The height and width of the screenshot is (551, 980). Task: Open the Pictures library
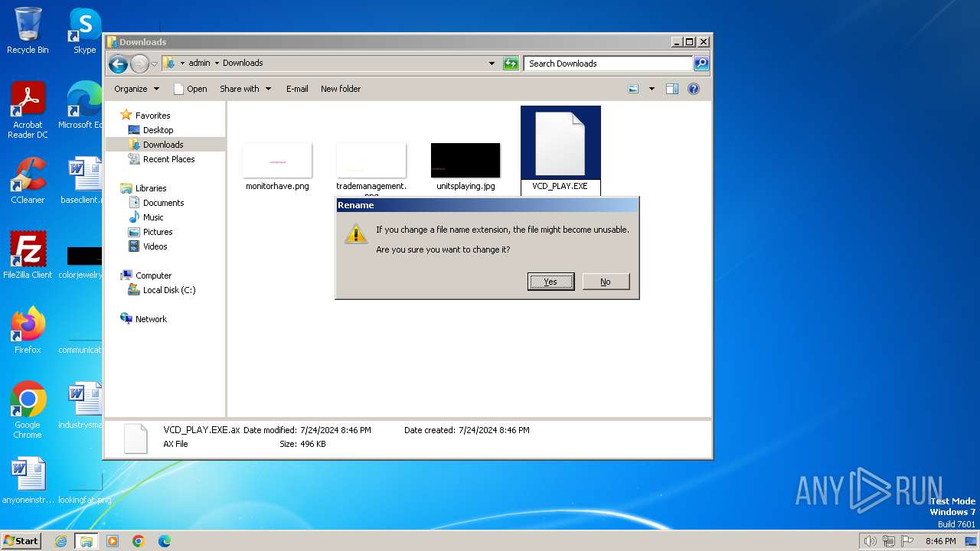tap(158, 232)
